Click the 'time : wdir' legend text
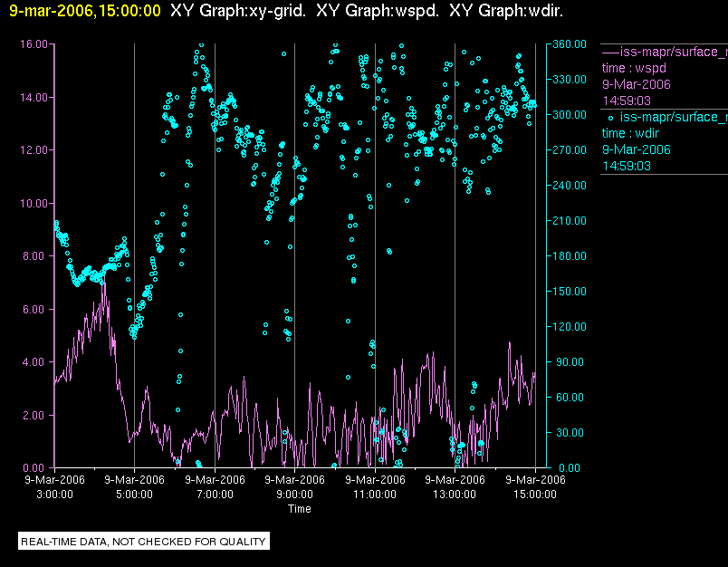Image resolution: width=728 pixels, height=567 pixels. [x=630, y=134]
